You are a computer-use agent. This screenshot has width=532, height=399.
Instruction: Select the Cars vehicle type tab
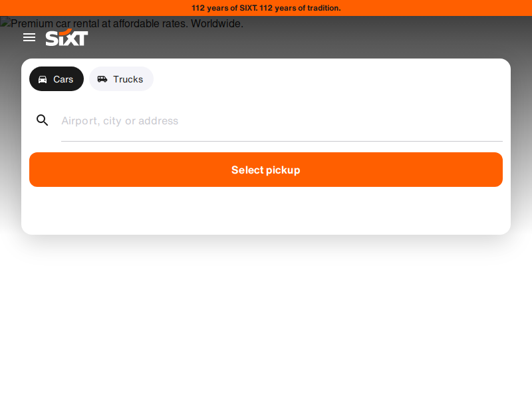[57, 78]
